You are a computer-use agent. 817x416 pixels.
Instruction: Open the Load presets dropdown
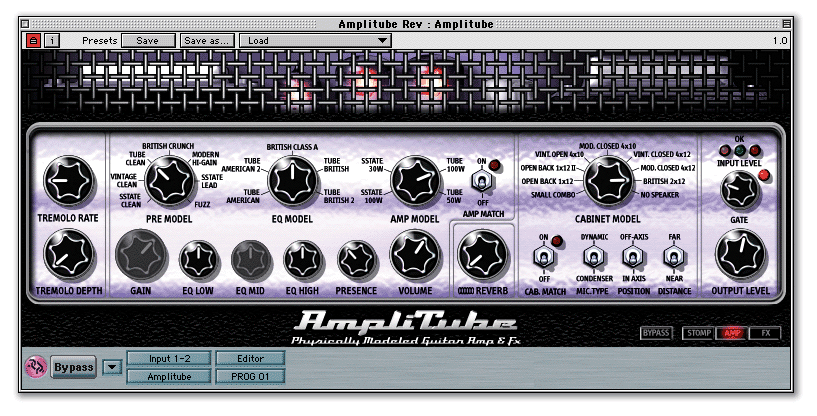click(x=315, y=41)
